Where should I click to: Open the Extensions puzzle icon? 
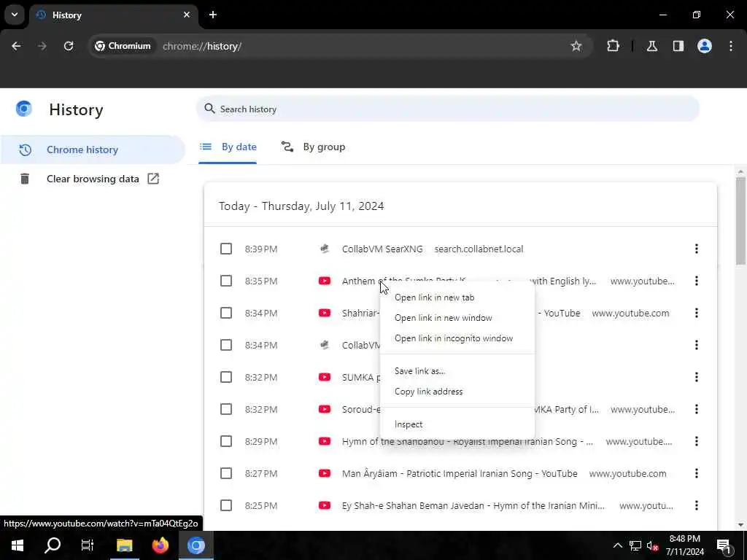[613, 46]
